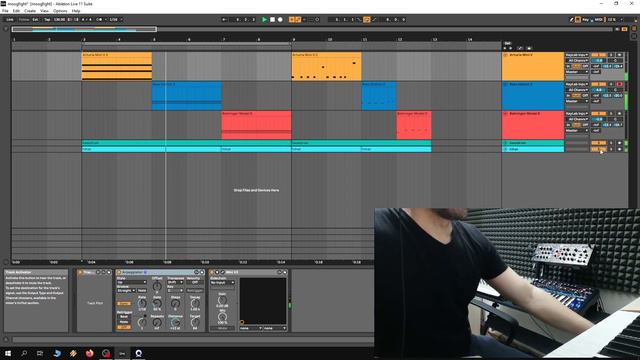Fold the Arturia Mini V track
640x360 pixels.
tap(505, 55)
